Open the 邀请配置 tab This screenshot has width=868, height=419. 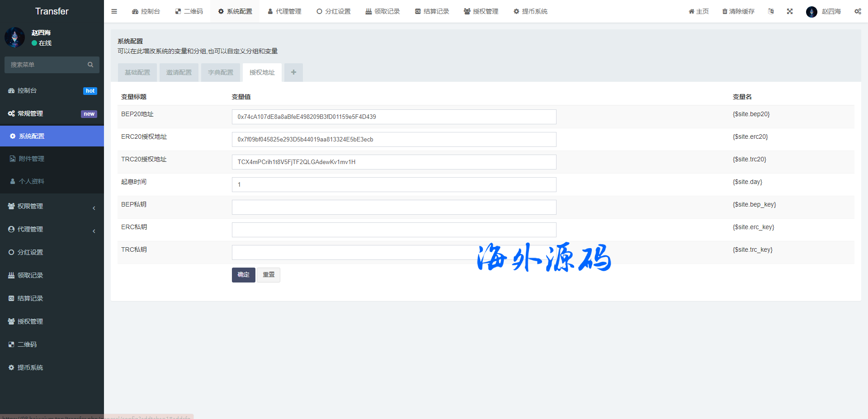tap(179, 72)
